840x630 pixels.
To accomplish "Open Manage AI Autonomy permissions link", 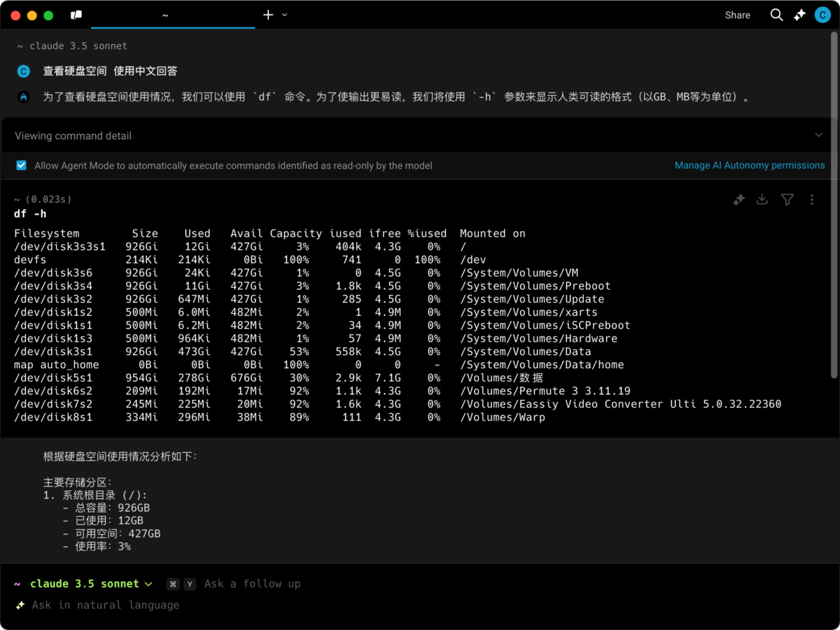I will click(x=750, y=165).
